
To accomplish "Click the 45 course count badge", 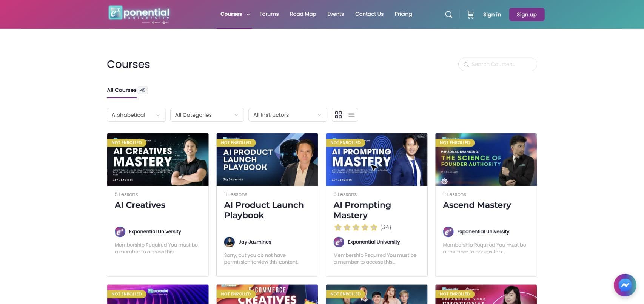I will [143, 90].
